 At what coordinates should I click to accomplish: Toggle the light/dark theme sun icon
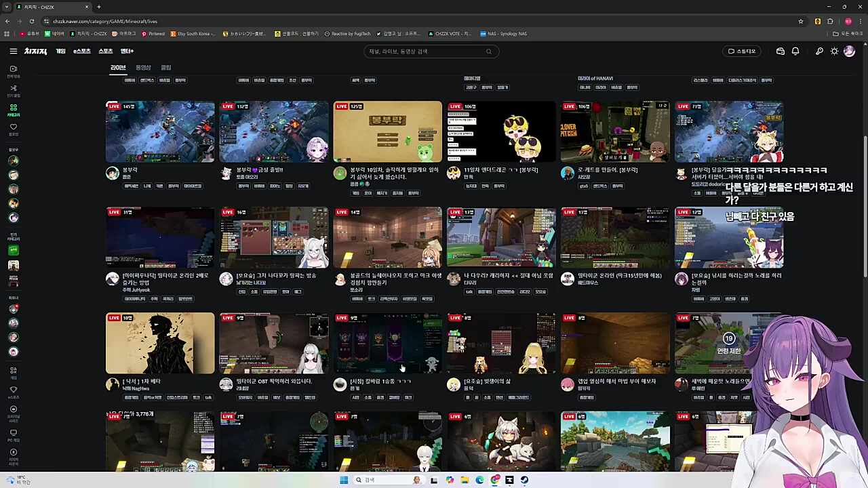coord(834,52)
